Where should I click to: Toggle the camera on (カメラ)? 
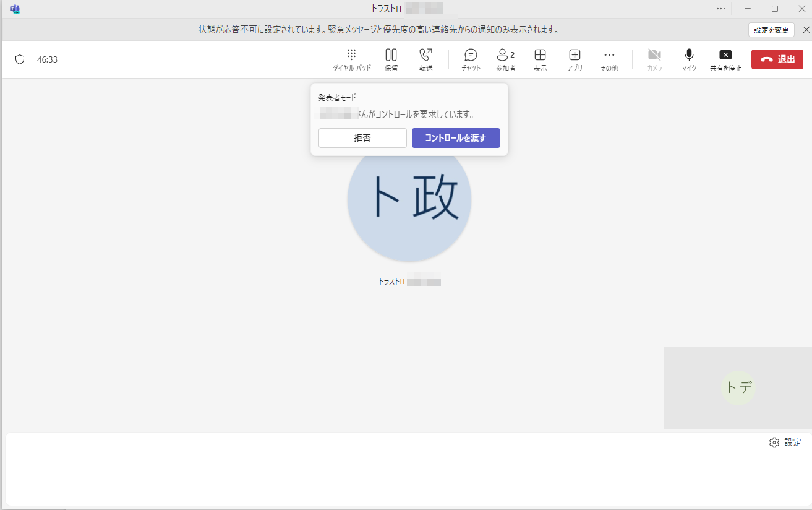[x=654, y=59]
